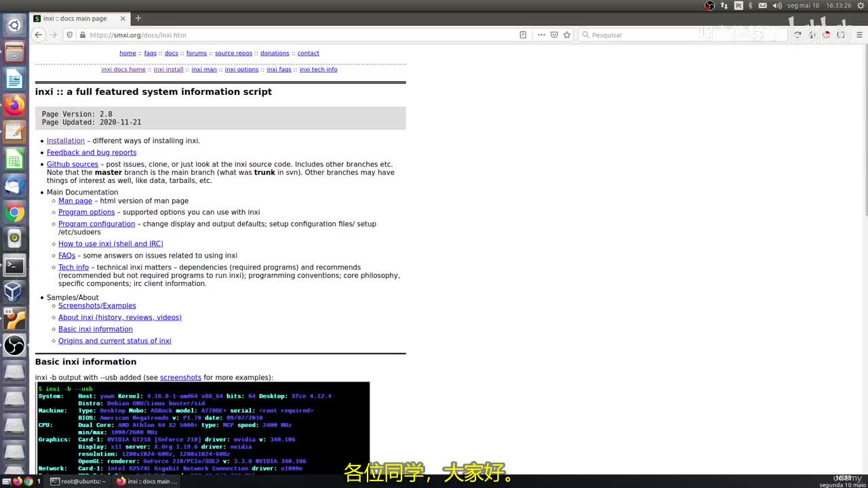Follow the Installation link

click(66, 141)
